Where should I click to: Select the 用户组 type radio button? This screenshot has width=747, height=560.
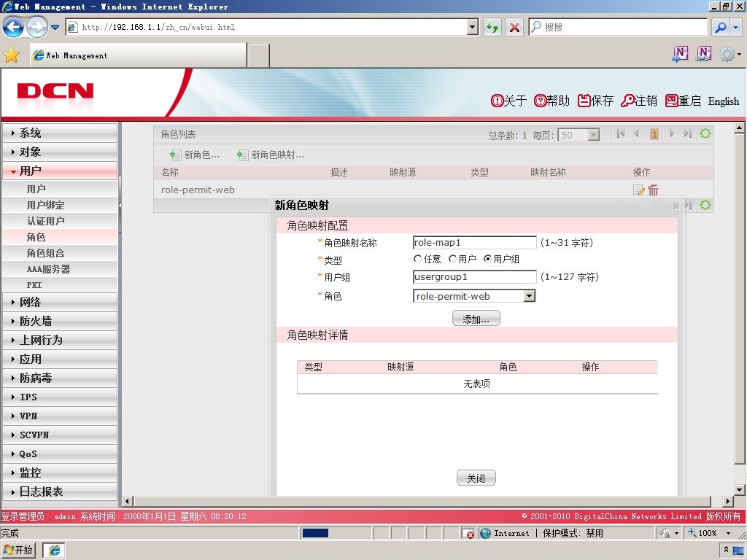click(x=487, y=259)
